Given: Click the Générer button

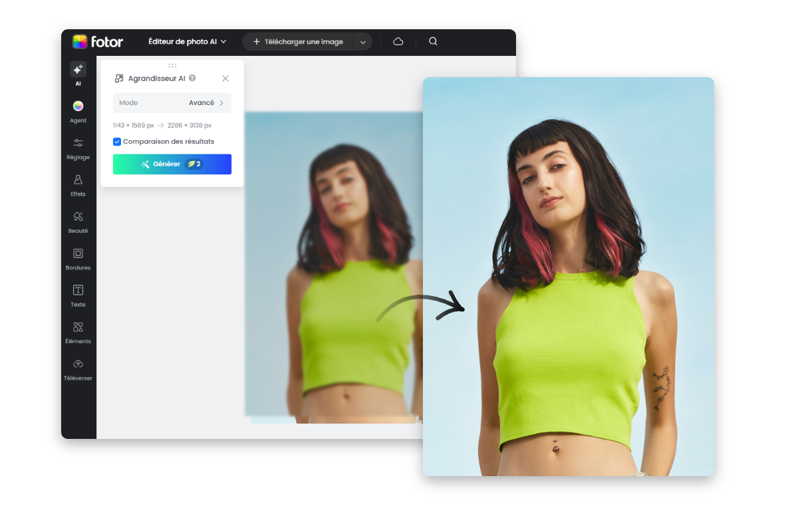Looking at the screenshot, I should click(x=172, y=164).
